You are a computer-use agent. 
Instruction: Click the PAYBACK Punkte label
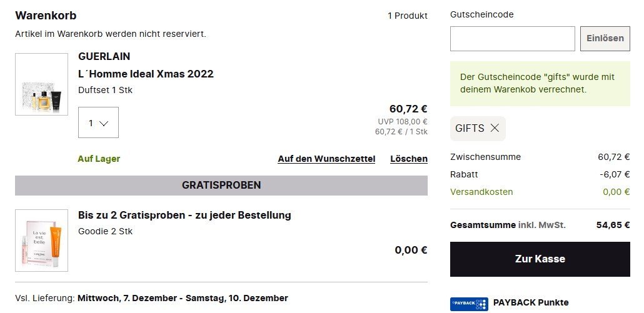(531, 302)
